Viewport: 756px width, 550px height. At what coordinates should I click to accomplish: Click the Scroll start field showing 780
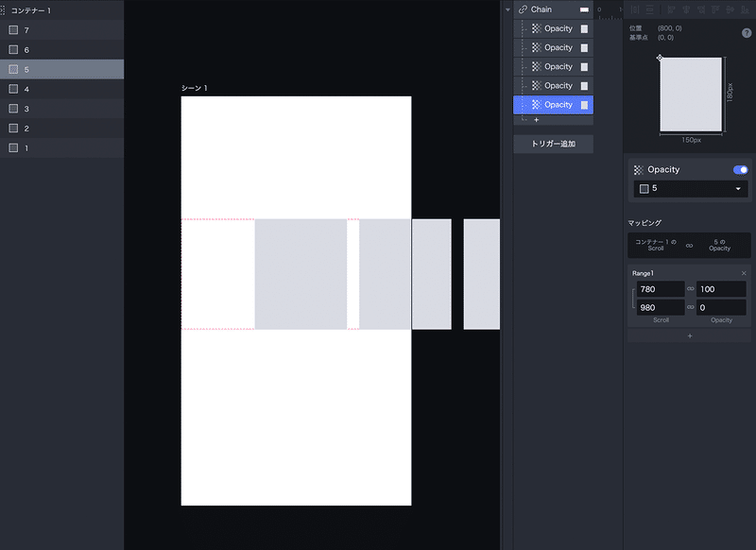[x=660, y=289]
